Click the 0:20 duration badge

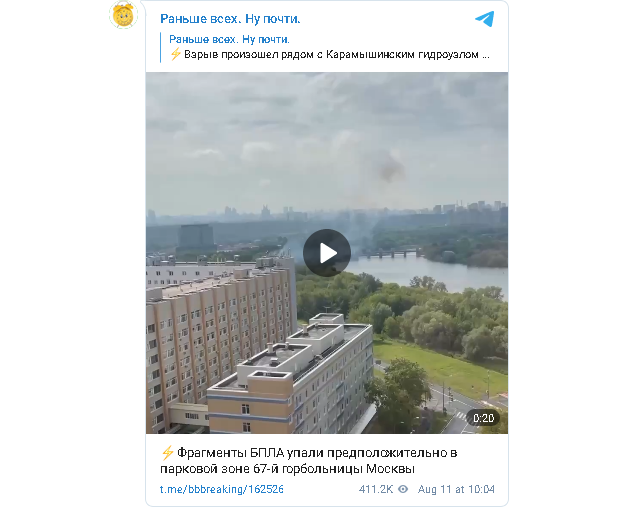[x=483, y=418]
